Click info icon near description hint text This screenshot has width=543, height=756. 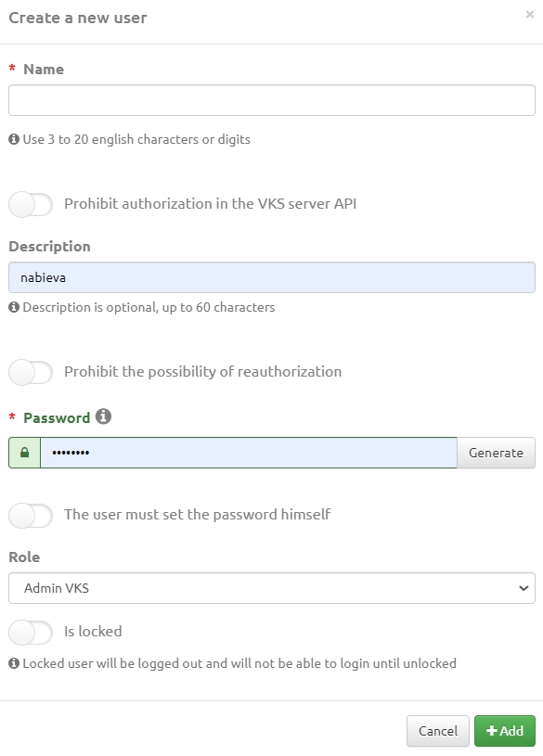[14, 307]
